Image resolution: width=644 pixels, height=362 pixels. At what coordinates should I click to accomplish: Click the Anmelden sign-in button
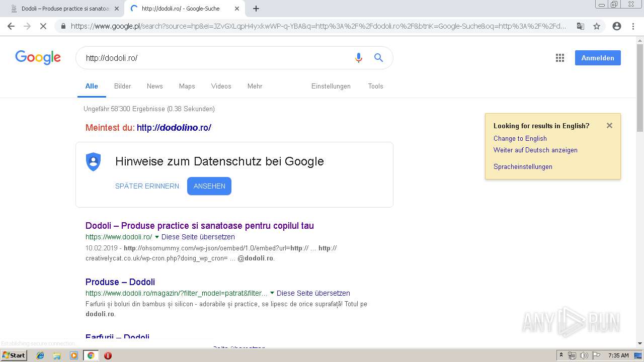[x=598, y=58]
